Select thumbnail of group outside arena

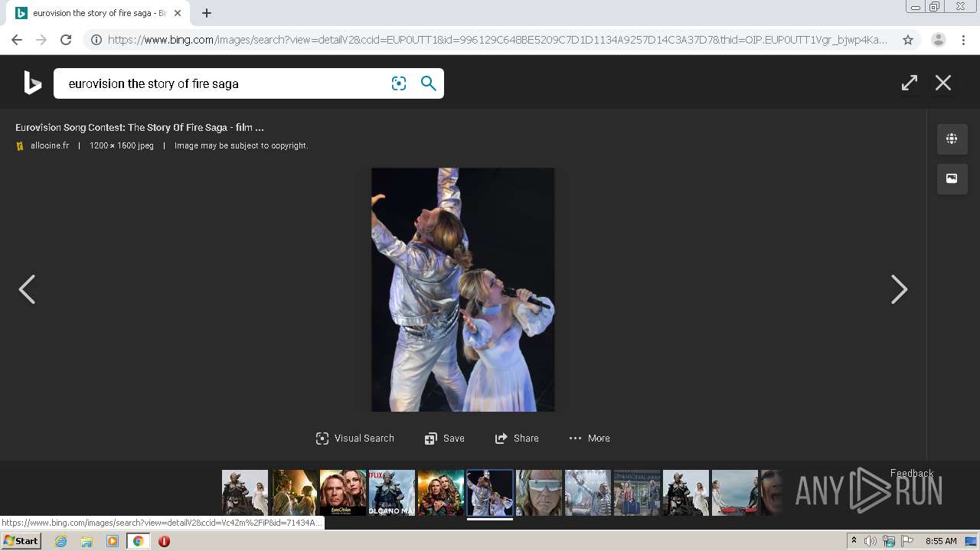(x=637, y=493)
